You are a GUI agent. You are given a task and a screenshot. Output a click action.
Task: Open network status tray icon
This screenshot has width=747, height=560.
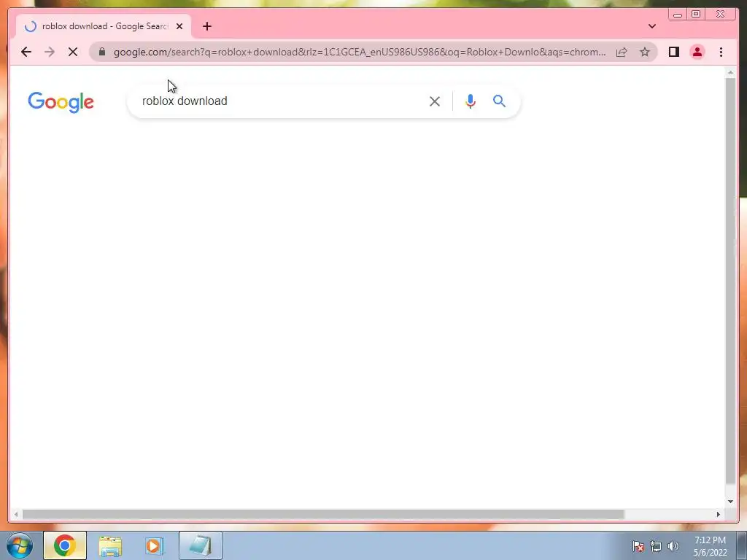(x=656, y=546)
